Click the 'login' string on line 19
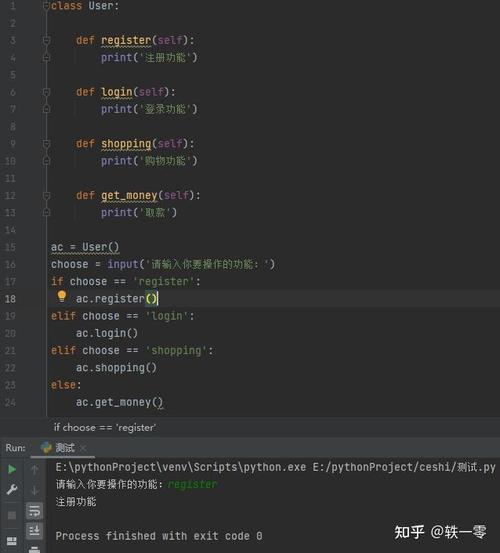This screenshot has width=500, height=553. coord(167,316)
